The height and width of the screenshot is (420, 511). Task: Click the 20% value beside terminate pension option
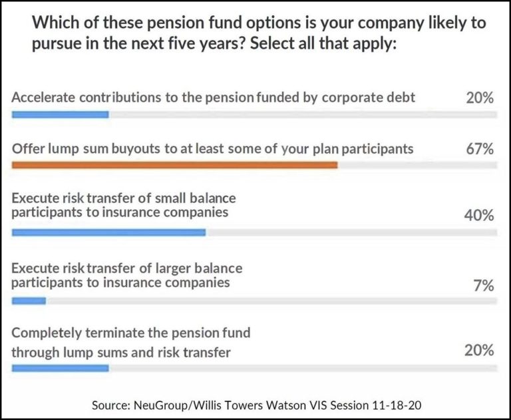pos(479,350)
